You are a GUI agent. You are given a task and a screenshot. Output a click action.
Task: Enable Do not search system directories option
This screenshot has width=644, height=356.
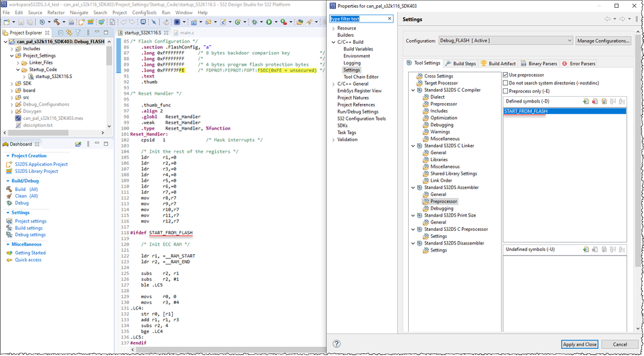(x=505, y=83)
